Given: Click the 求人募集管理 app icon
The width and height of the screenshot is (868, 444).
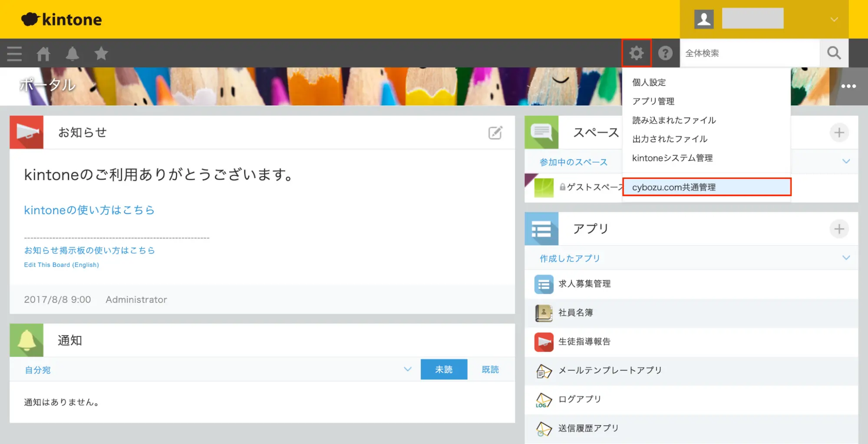Looking at the screenshot, I should [x=544, y=284].
